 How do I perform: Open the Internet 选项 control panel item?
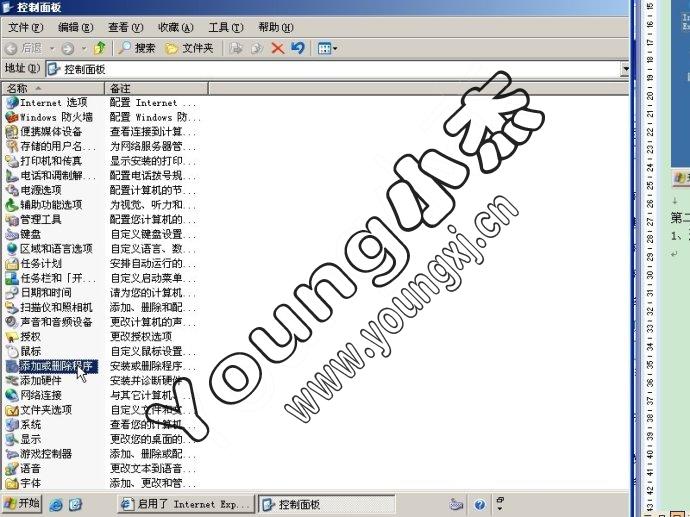point(53,103)
